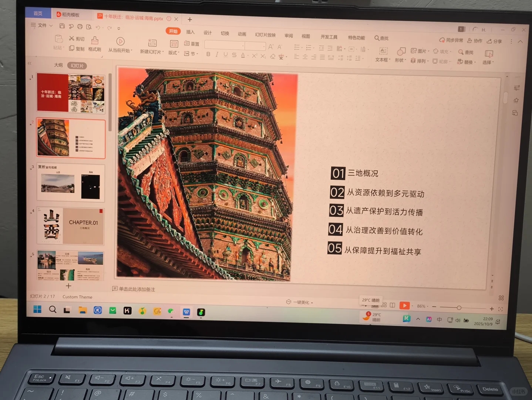Select the CHAPTER.01 slide thumbnail
Viewport: 532px width, 400px height.
pos(71,226)
